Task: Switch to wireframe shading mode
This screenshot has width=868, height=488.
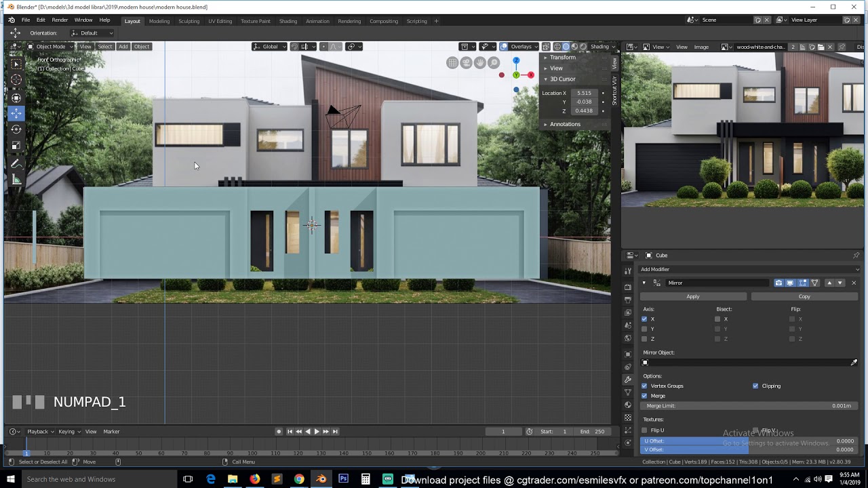Action: pos(557,47)
